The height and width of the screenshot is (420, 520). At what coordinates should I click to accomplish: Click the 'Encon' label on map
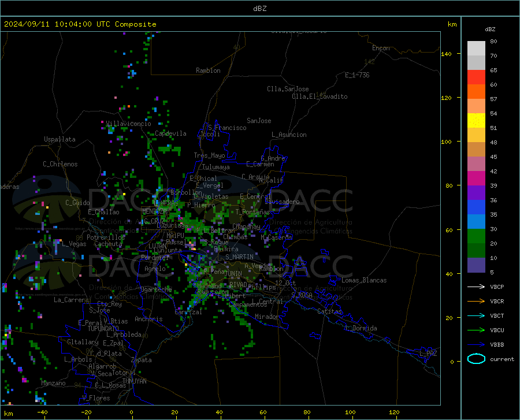tap(381, 48)
